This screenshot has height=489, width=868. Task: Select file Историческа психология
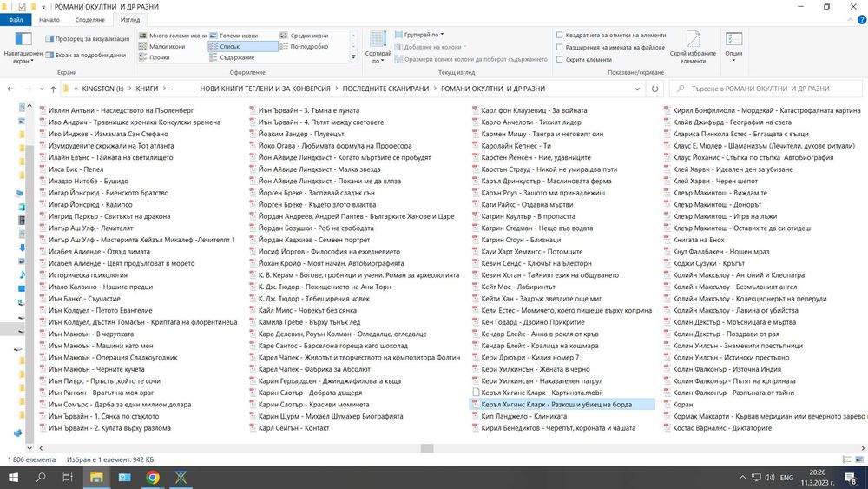click(x=88, y=275)
